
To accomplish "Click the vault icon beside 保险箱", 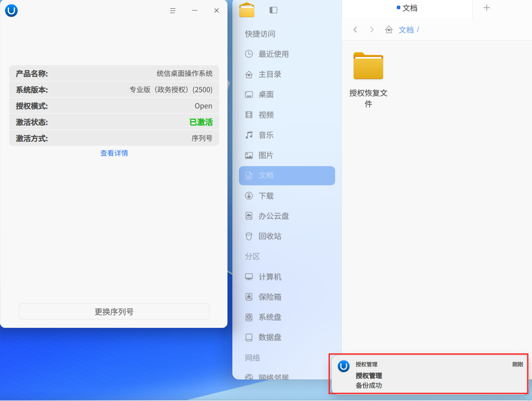I will tap(249, 297).
